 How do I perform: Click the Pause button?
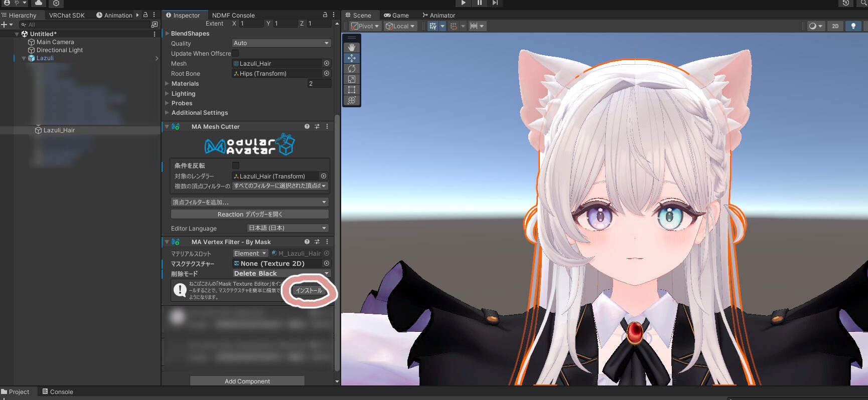click(479, 3)
